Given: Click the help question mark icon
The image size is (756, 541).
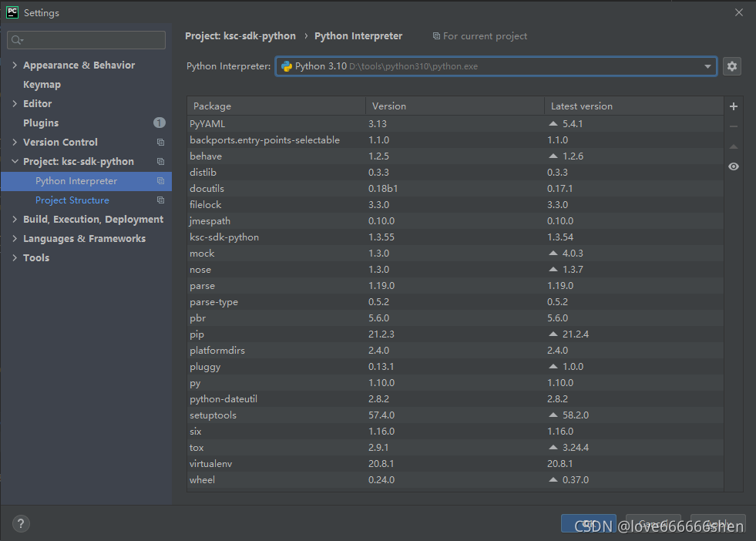Looking at the screenshot, I should pos(20,523).
